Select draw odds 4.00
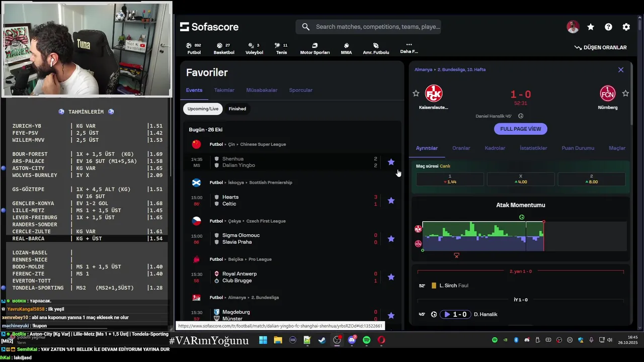The width and height of the screenshot is (644, 362). (x=521, y=179)
